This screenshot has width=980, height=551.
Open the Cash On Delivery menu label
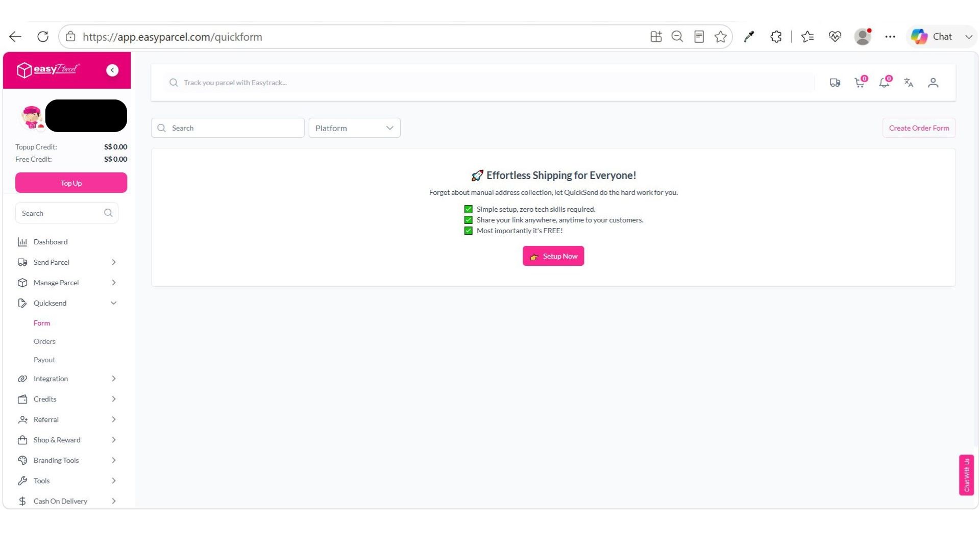60,501
